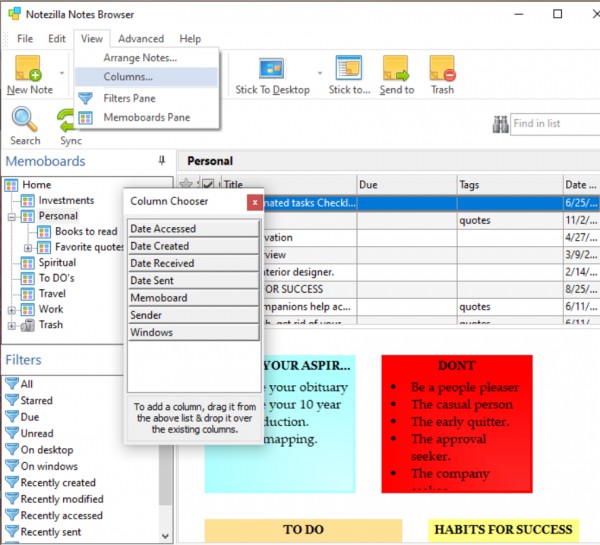Click the New Note toolbar icon
Screen dimensions: 600x545
coord(28,68)
